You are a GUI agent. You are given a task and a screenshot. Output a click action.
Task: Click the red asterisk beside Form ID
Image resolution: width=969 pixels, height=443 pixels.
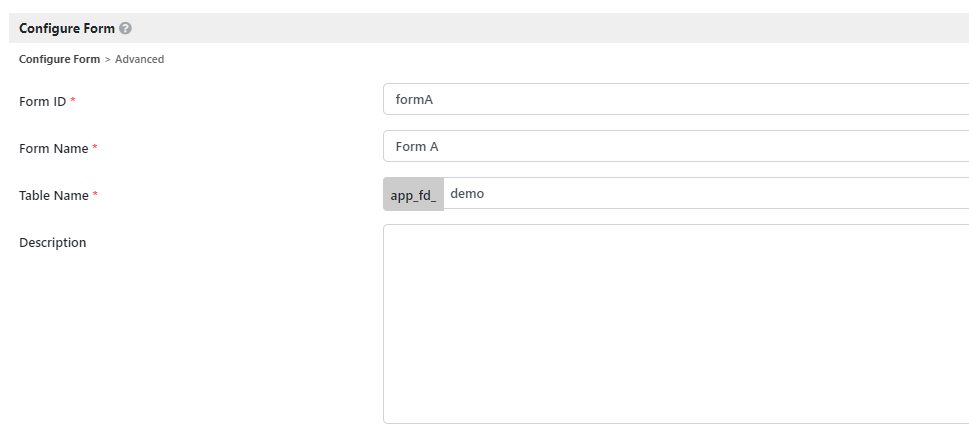pyautogui.click(x=73, y=101)
